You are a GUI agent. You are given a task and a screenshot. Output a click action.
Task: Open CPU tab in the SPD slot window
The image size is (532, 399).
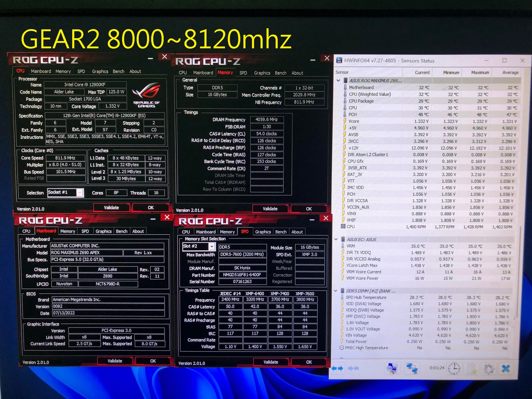click(186, 232)
